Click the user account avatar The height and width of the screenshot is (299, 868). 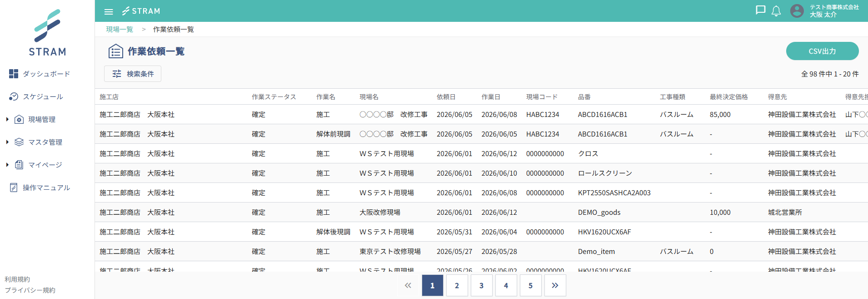tap(797, 11)
